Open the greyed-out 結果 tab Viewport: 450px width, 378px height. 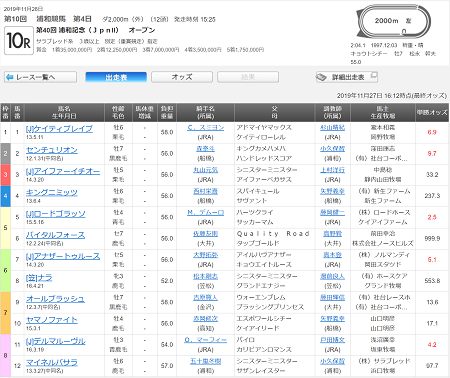[248, 77]
